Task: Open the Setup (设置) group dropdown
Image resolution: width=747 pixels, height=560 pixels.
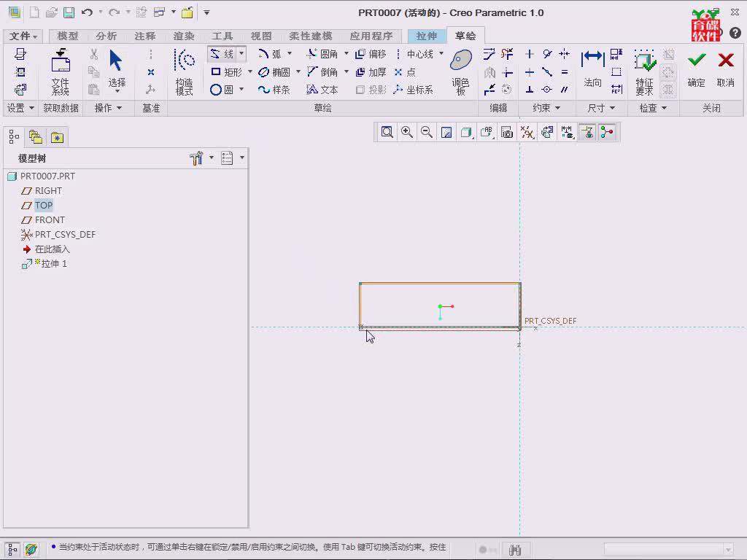Action: 20,108
